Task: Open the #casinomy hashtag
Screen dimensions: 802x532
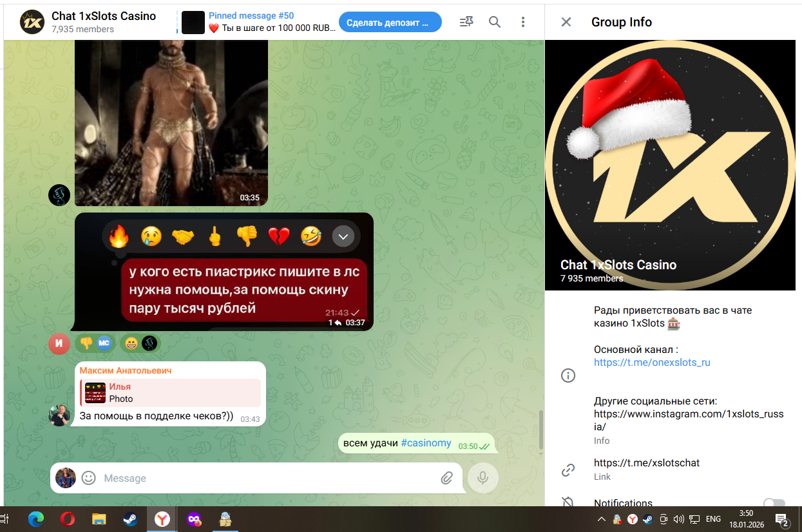Action: (x=426, y=443)
